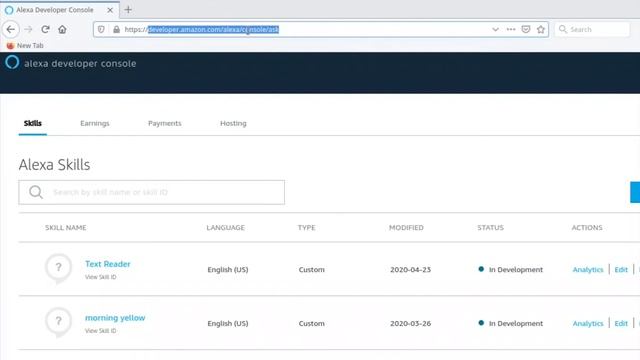Screen dimensions: 640x360
Task: Open the tracking protection shield icon
Action: pos(101,29)
